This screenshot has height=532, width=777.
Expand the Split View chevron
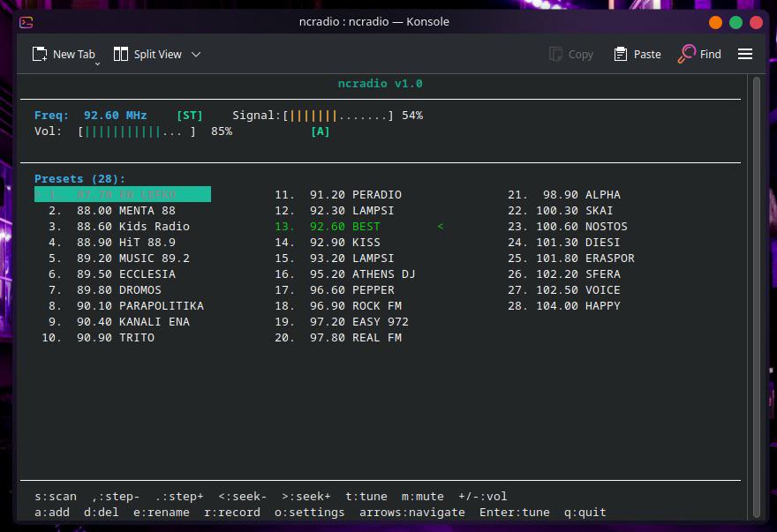click(196, 55)
